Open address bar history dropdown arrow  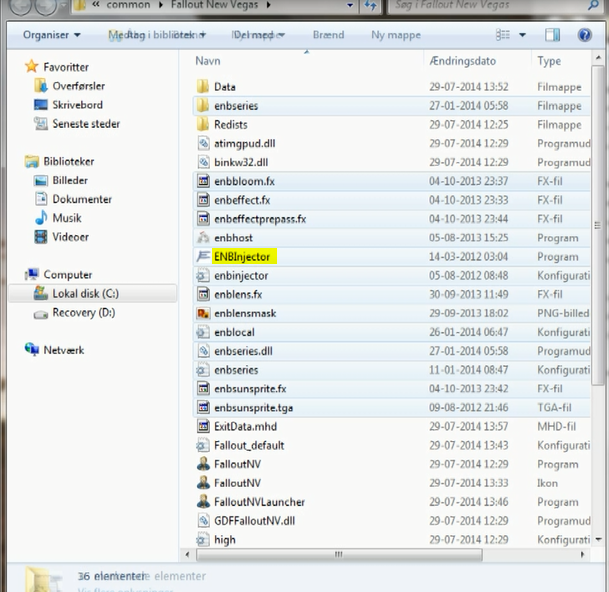pyautogui.click(x=350, y=5)
